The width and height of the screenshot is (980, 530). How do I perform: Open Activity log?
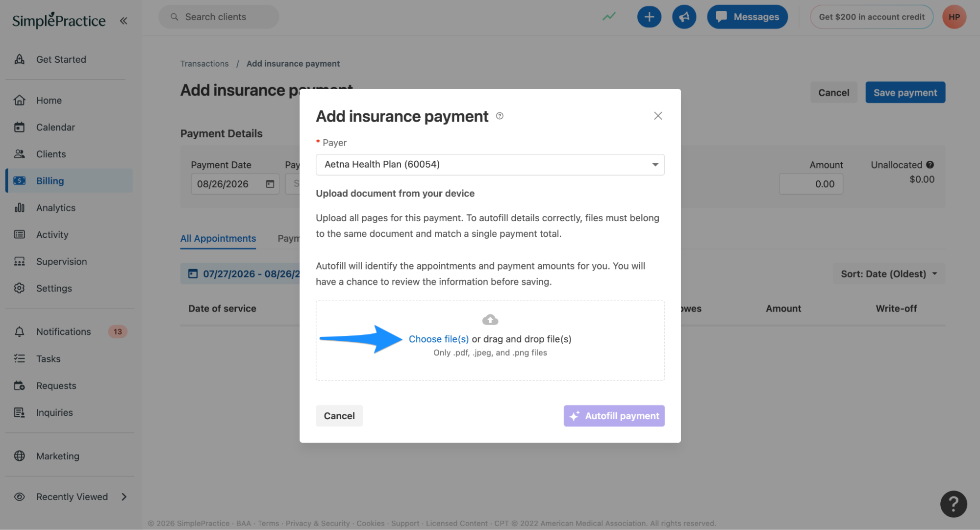(x=52, y=235)
